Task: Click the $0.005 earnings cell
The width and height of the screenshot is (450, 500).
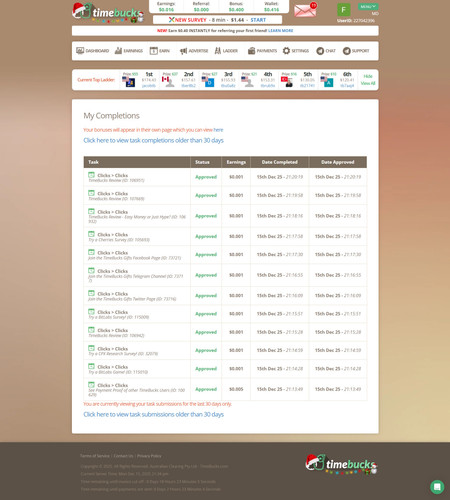Action: pos(236,389)
